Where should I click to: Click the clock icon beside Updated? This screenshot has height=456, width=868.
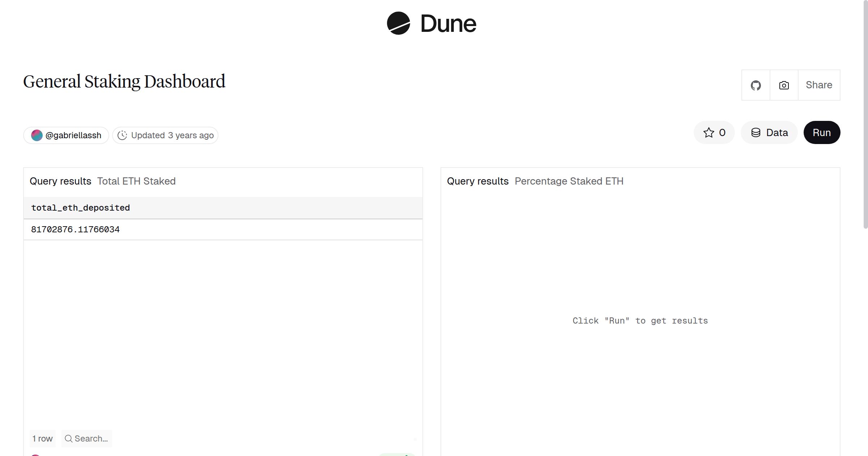(x=123, y=135)
